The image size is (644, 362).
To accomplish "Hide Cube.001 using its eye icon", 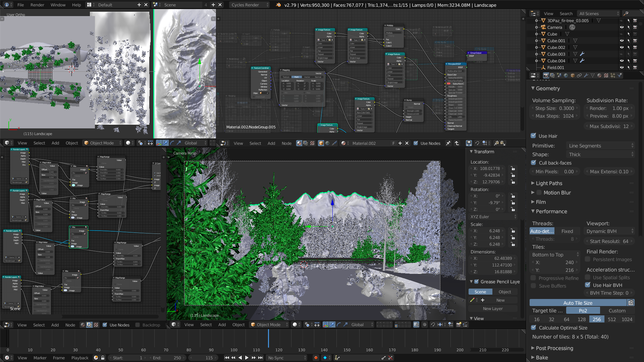I will 622,41.
